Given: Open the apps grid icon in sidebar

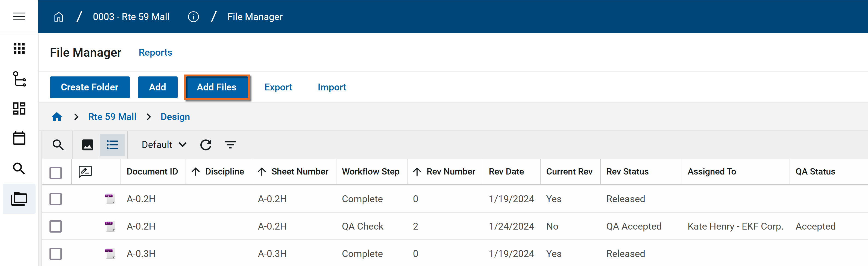Looking at the screenshot, I should pos(19,48).
